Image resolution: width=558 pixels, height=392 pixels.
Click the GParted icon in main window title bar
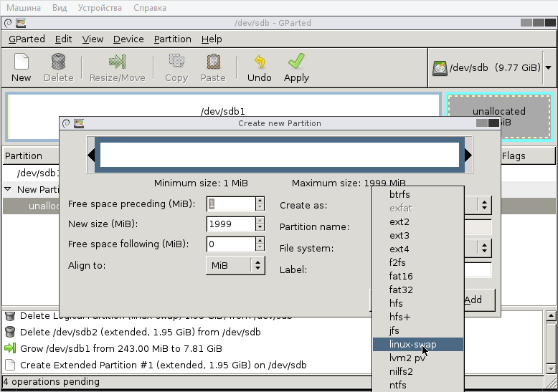pos(21,23)
